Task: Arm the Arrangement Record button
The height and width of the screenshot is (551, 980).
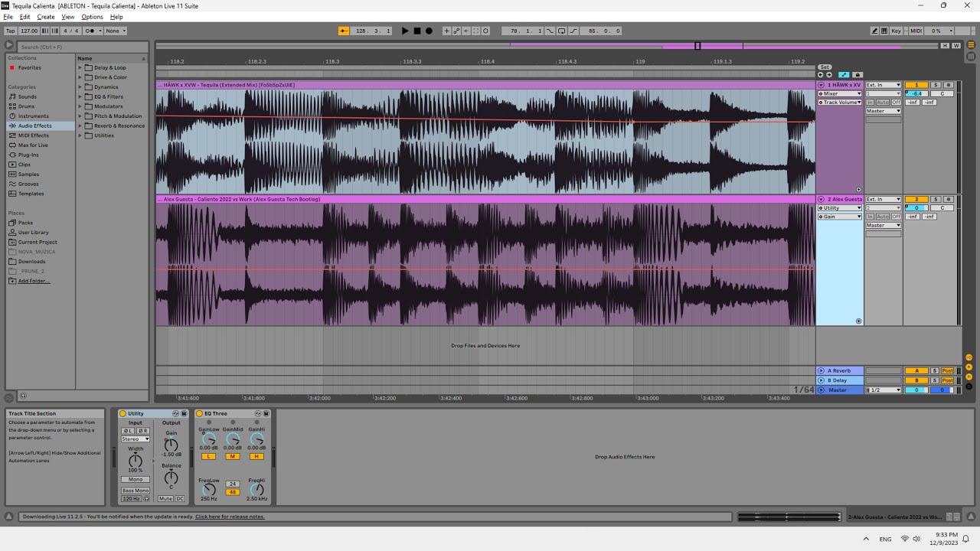Action: coord(429,31)
